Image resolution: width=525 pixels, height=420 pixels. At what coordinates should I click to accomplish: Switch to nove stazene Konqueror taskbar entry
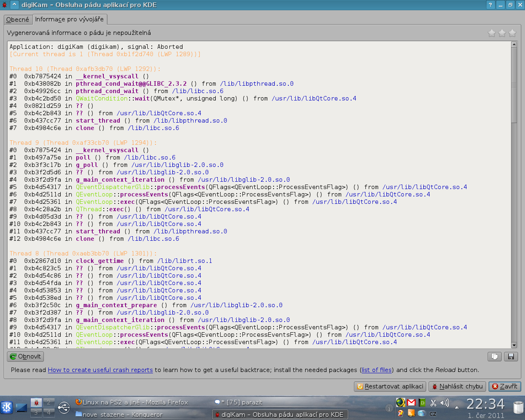point(142,414)
